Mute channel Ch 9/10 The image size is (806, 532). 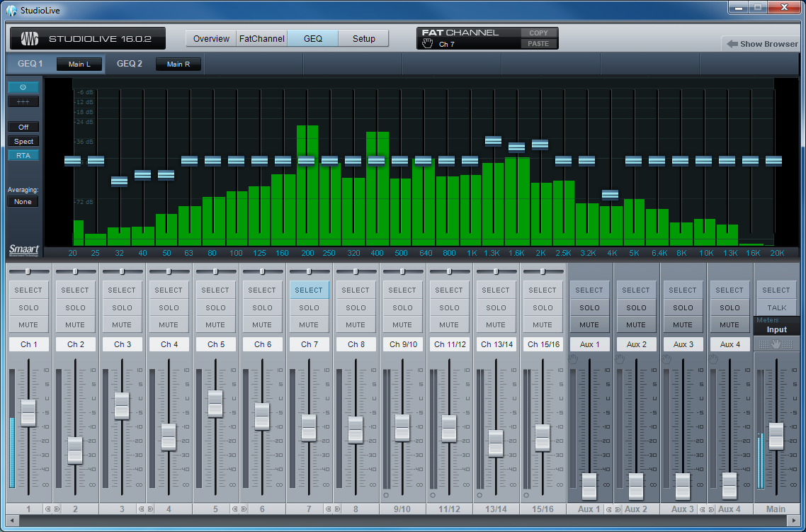coord(402,325)
